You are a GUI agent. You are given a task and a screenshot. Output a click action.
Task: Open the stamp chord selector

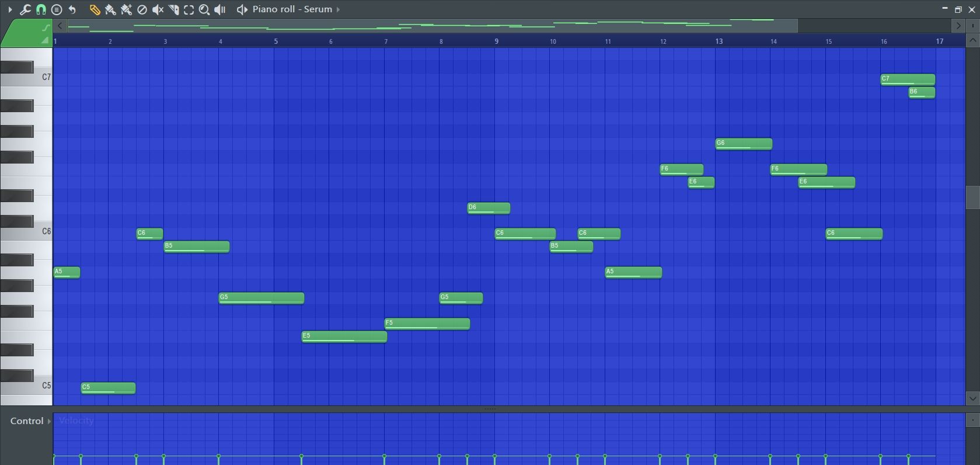tap(57, 9)
